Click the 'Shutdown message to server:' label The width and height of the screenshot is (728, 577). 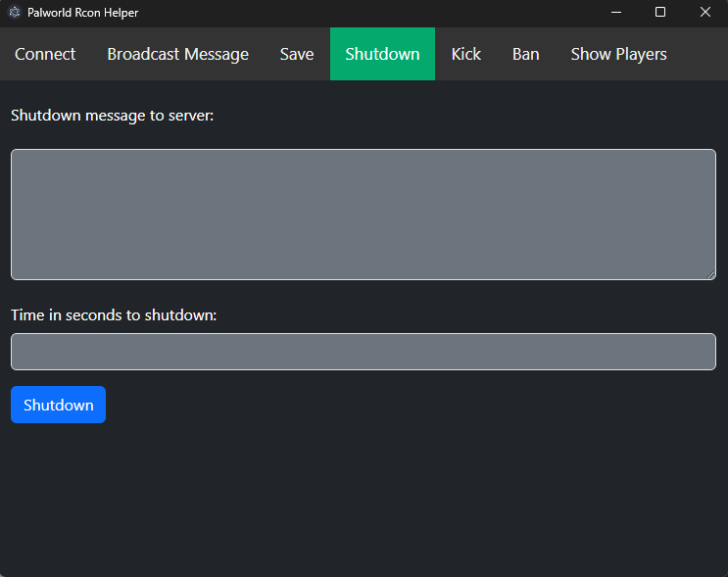pos(112,116)
